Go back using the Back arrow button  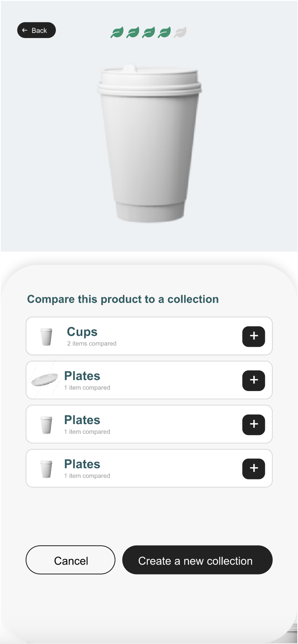[36, 30]
